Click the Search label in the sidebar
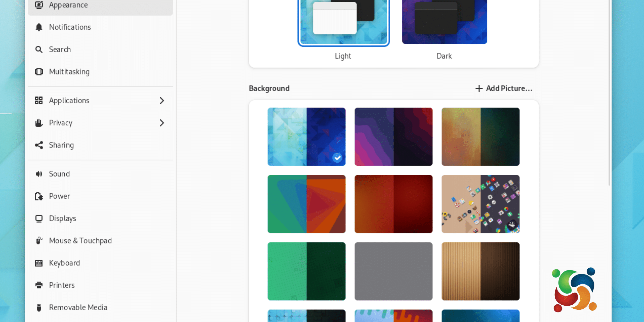Screen dimensions: 644x322 click(60, 49)
